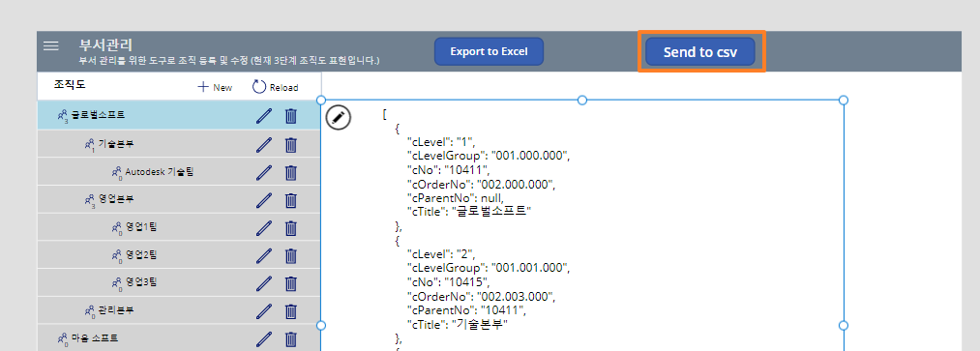The width and height of the screenshot is (980, 351).
Task: Reload the organization chart
Action: coord(275,87)
